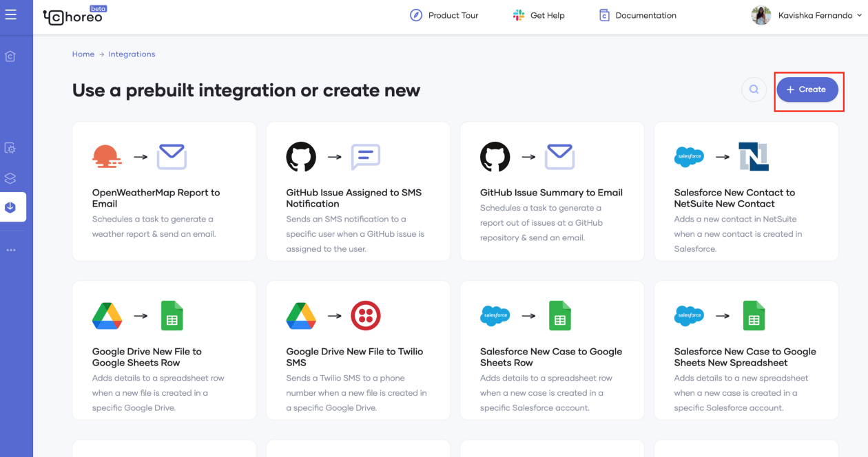Select Google Drive New File to Sheets Row title

point(147,357)
